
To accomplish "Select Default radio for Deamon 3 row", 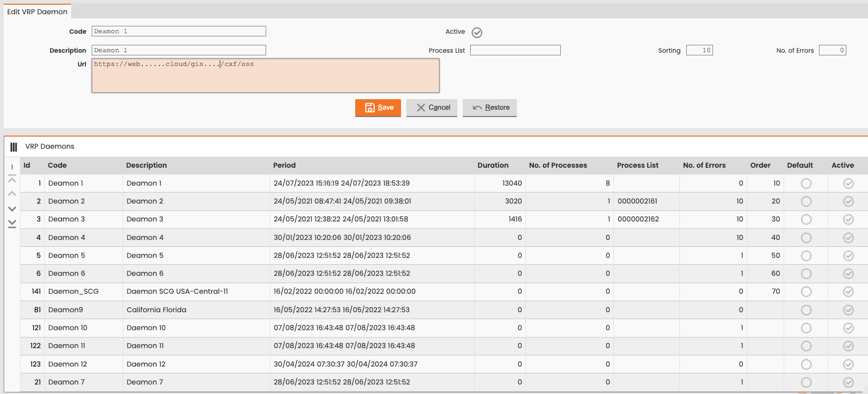I will (x=806, y=219).
